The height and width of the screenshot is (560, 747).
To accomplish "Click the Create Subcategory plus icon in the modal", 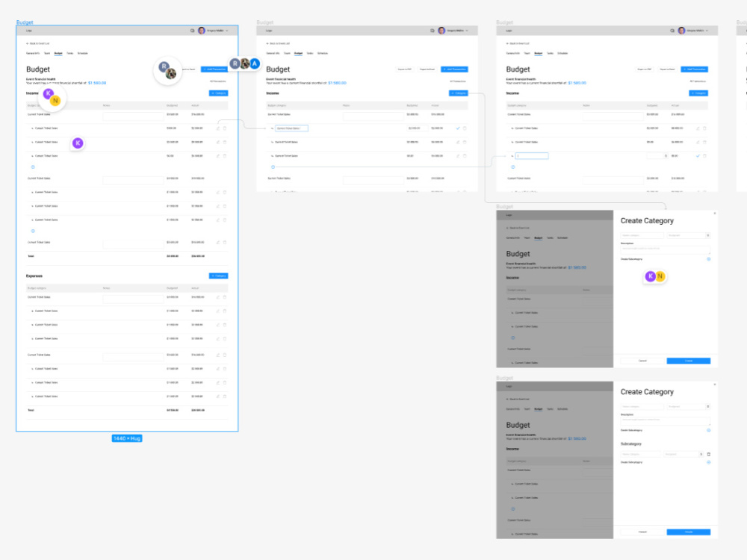I will (708, 260).
